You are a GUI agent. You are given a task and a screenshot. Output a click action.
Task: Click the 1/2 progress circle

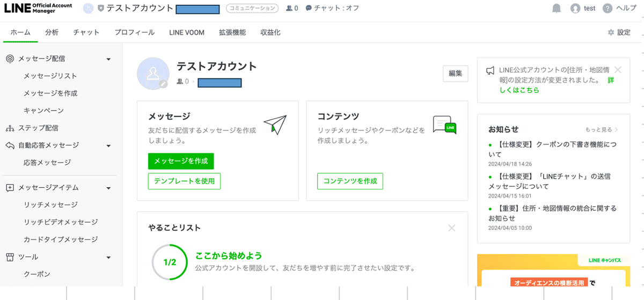(170, 262)
